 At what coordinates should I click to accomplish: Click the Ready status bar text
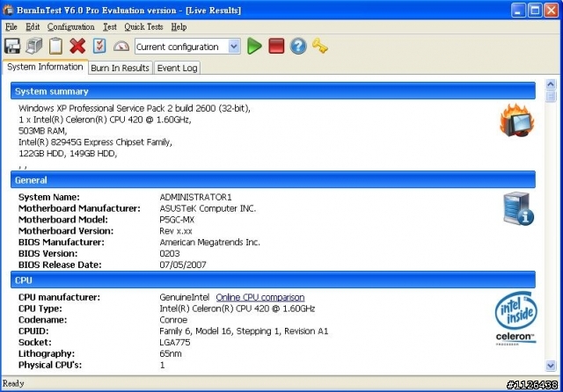13,383
